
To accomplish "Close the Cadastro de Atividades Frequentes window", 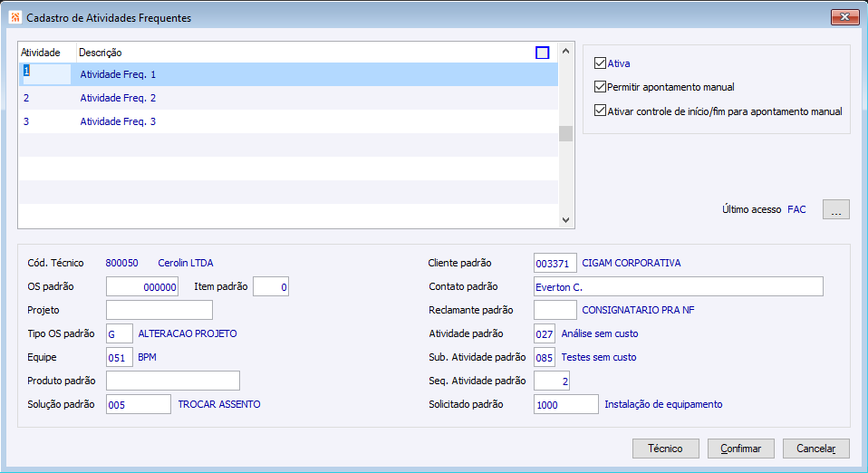I will click(844, 17).
